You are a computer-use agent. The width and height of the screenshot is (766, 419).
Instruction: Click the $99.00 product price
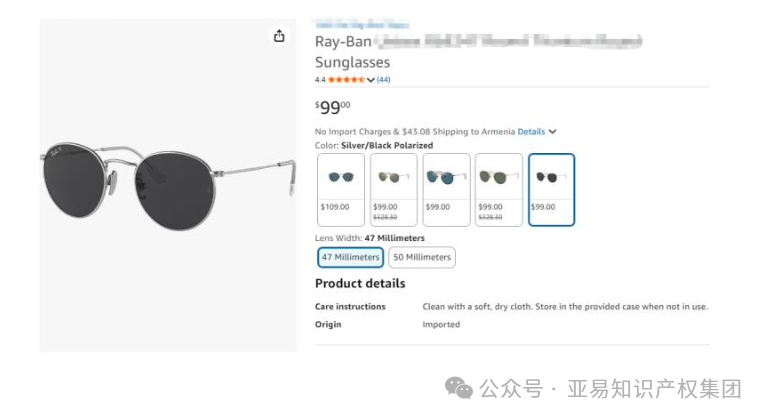[333, 107]
